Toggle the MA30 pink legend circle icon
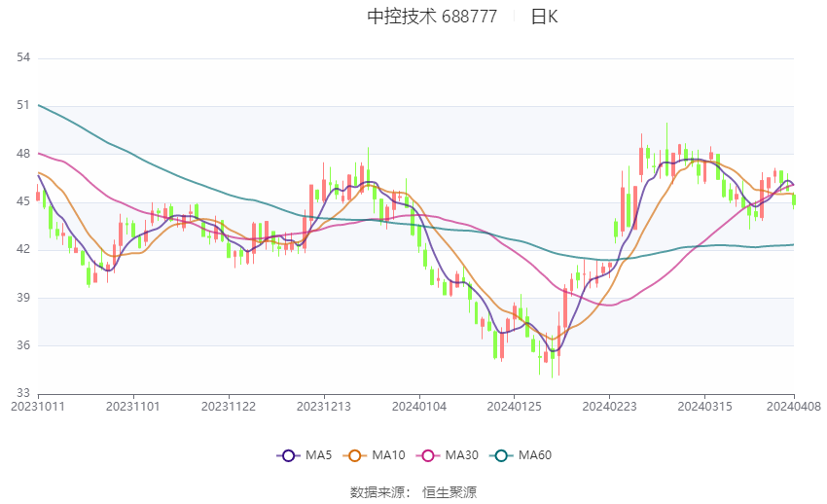This screenshot has height=504, width=827. pos(428,455)
